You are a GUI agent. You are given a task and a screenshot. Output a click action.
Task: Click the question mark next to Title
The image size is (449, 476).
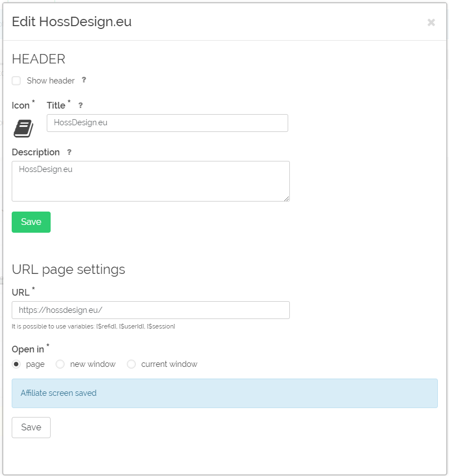[80, 105]
